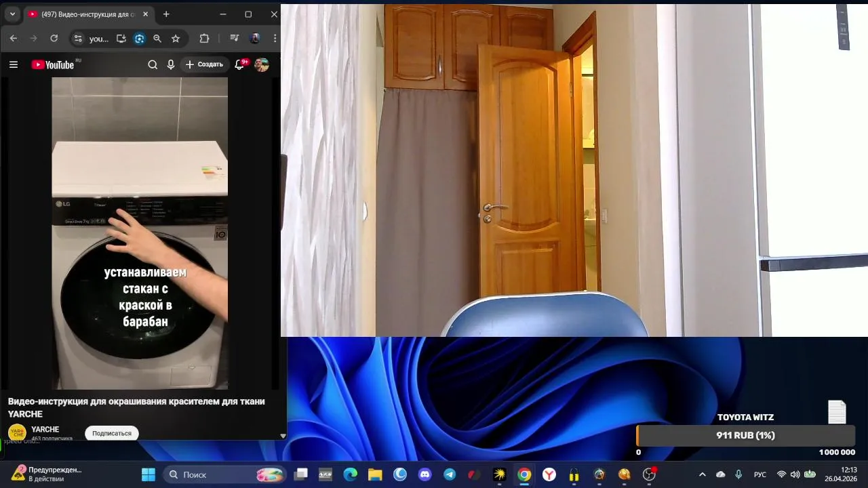Open the volume speaker tray icon
868x488 pixels.
coord(795,474)
